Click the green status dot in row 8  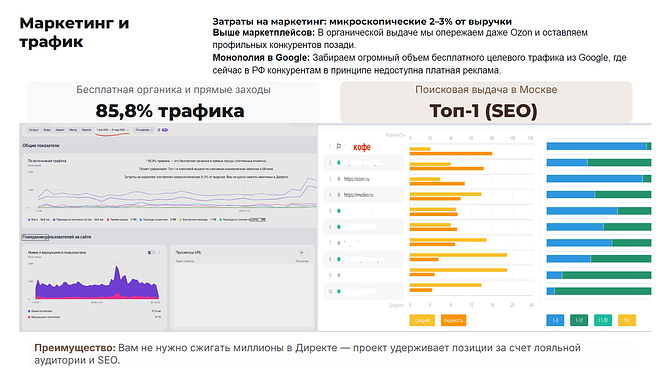(339, 259)
